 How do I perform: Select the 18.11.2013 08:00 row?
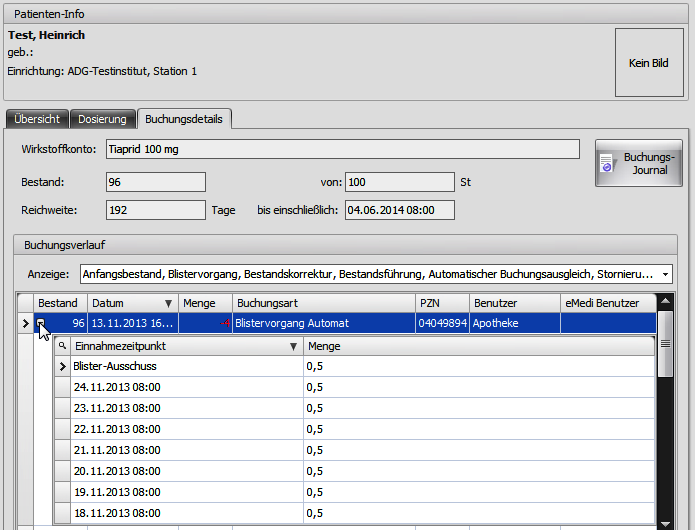tap(355, 513)
